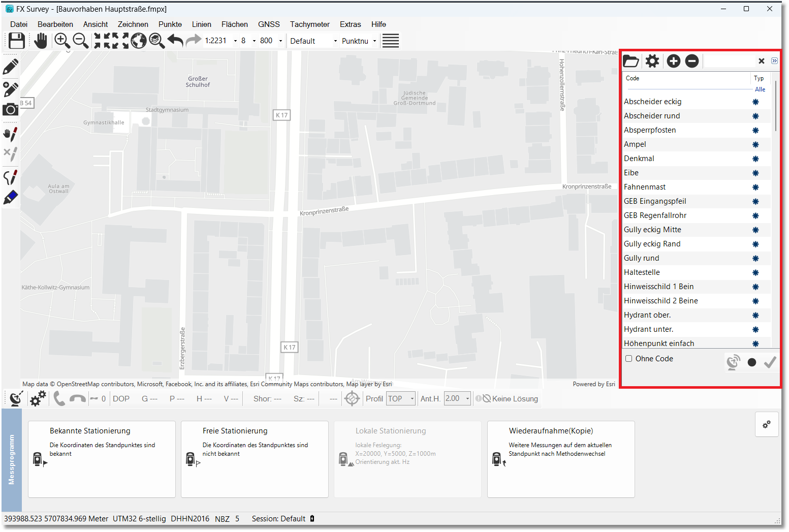Open the Tachymeter menu
This screenshot has width=789, height=532.
pyautogui.click(x=309, y=24)
